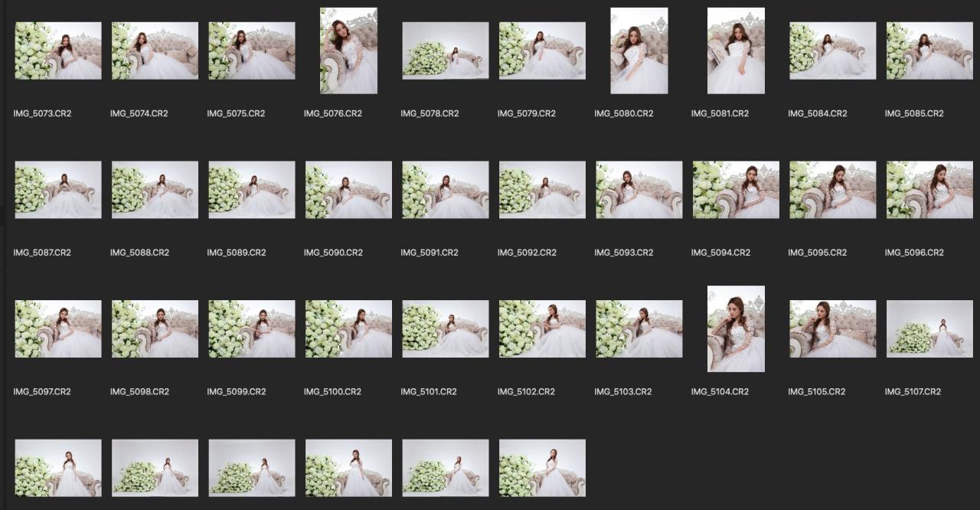Select the IMG_5102.CR2 filename text
This screenshot has width=980, height=510.
coord(526,392)
